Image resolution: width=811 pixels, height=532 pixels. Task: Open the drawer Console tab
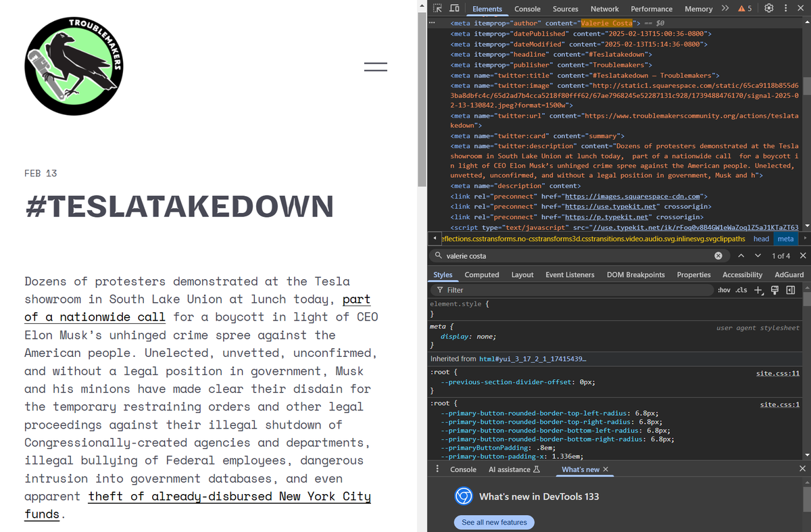[463, 469]
